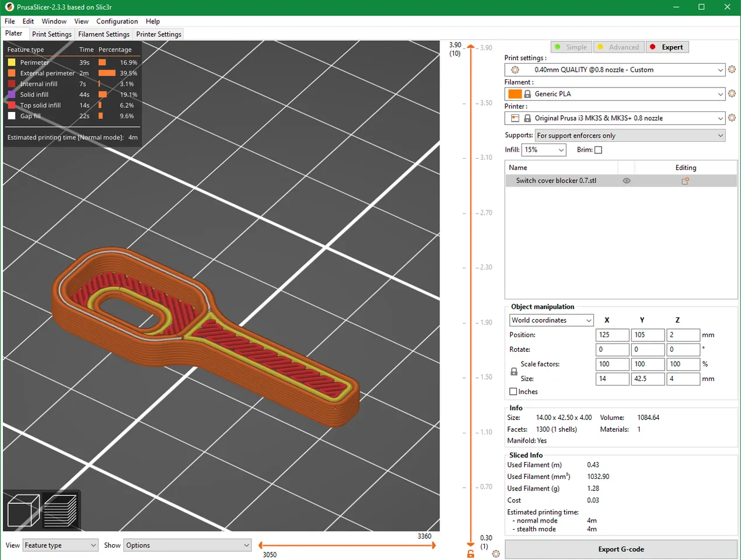Click the editing icon for Switch cover blocker
The image size is (741, 560).
click(685, 181)
